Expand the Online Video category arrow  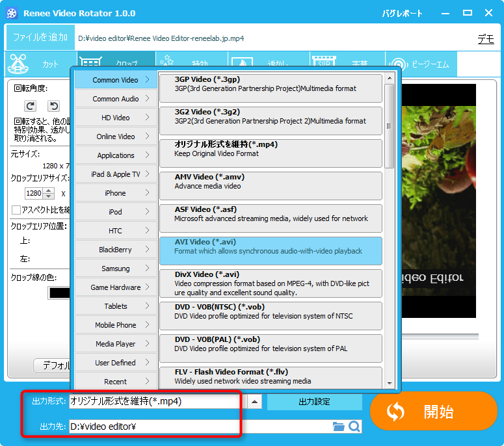click(147, 137)
